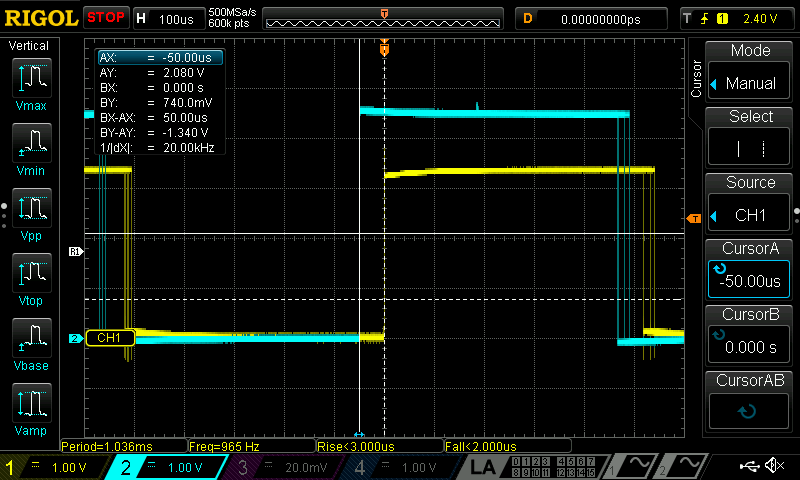Click the left menu page indicator dots
Screen dimensions: 800x480
[4, 216]
